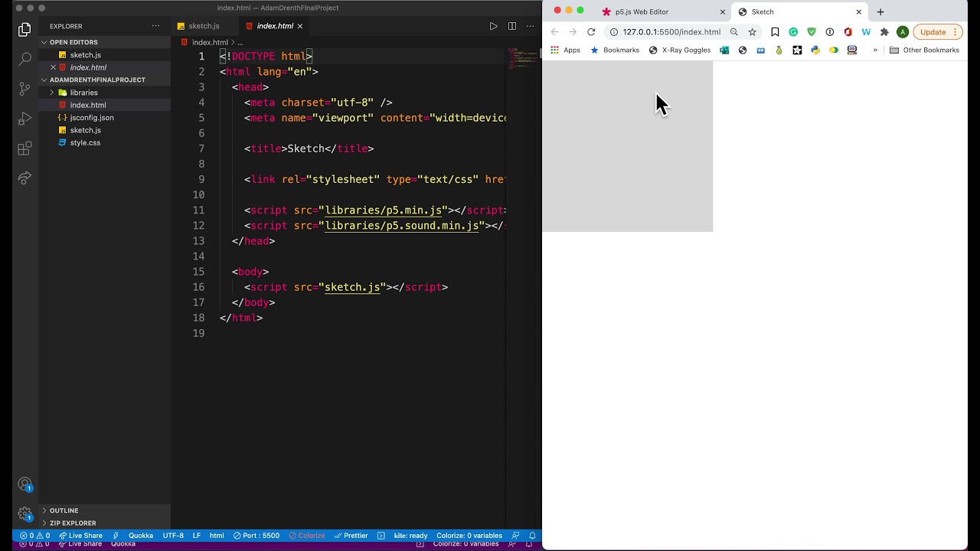Click the editor minimap

[x=523, y=58]
